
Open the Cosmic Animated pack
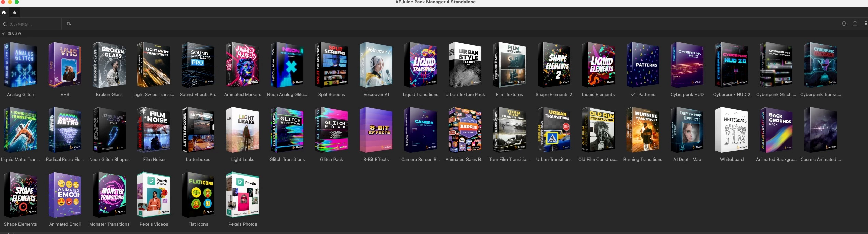pos(821,130)
